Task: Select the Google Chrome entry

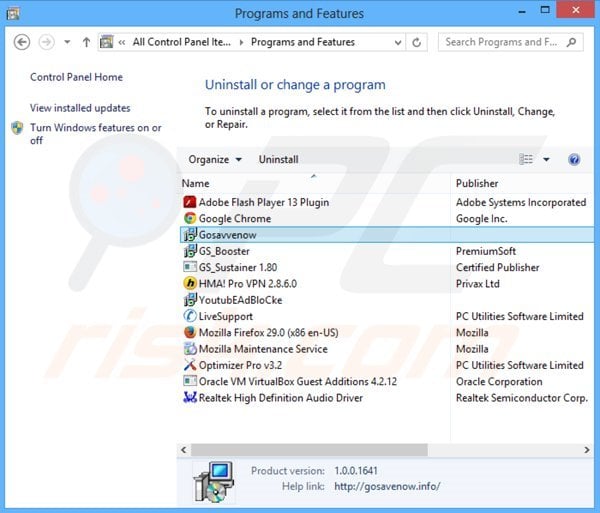Action: 235,219
